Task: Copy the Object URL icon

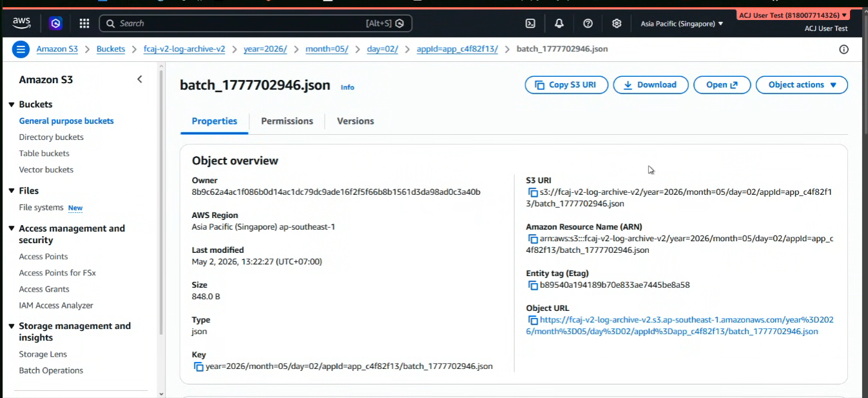Action: pyautogui.click(x=533, y=320)
